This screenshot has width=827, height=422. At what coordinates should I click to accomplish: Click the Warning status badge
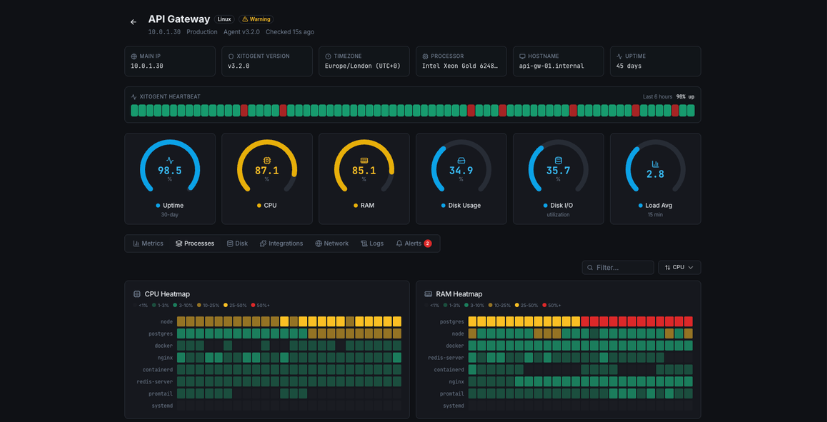click(256, 19)
